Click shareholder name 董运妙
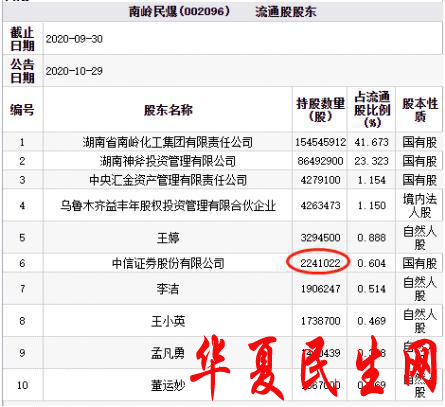The width and height of the screenshot is (445, 407). tap(168, 385)
